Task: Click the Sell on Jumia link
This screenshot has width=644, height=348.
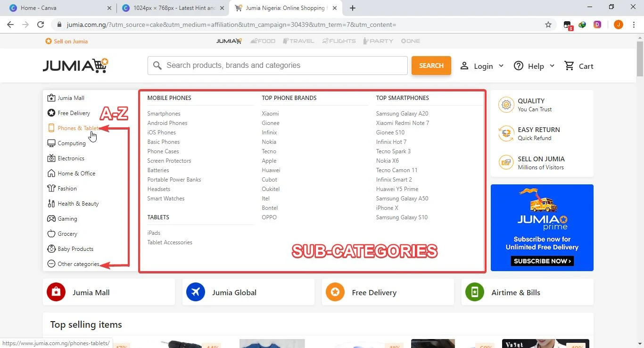Action: pyautogui.click(x=66, y=41)
